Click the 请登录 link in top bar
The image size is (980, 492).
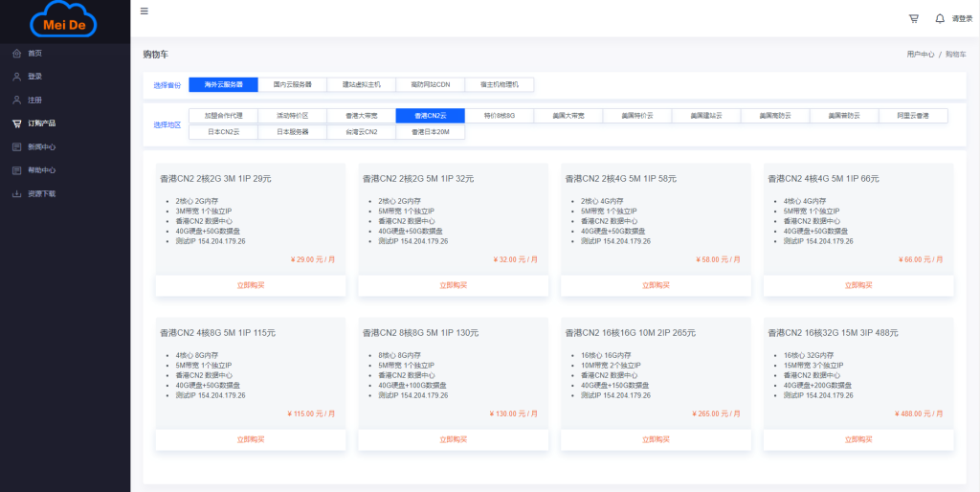click(961, 18)
